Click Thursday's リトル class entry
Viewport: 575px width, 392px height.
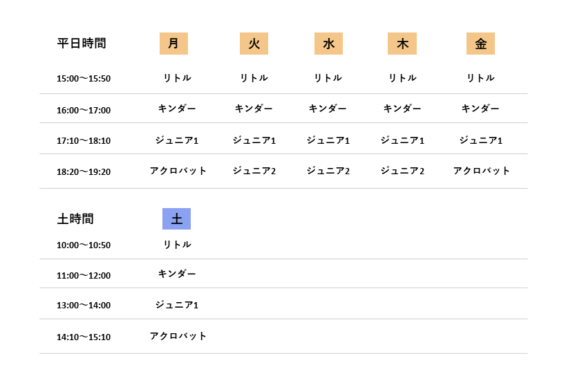(x=402, y=78)
